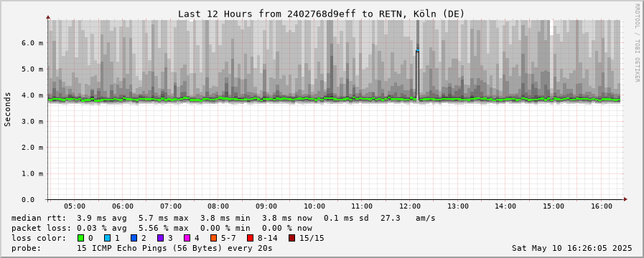The width and height of the screenshot is (644, 258).
Task: Click the green loss color 0 swatch
Action: 80,238
